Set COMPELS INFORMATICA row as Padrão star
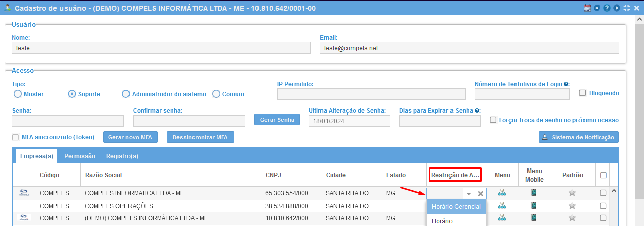The height and width of the screenshot is (226, 644). (572, 193)
